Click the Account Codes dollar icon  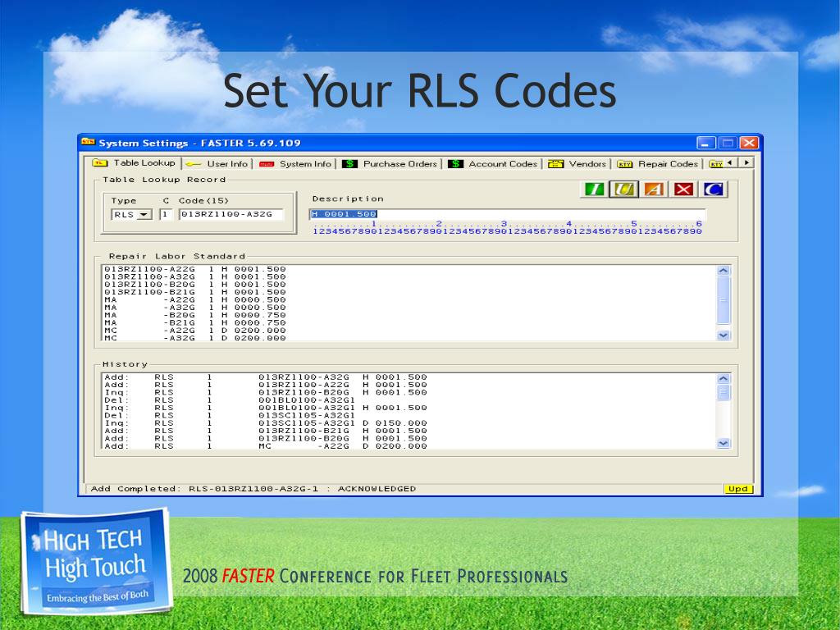pyautogui.click(x=455, y=164)
